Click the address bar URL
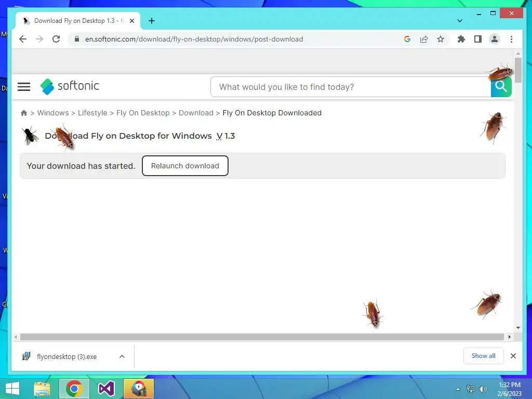The width and height of the screenshot is (532, 399). click(194, 39)
